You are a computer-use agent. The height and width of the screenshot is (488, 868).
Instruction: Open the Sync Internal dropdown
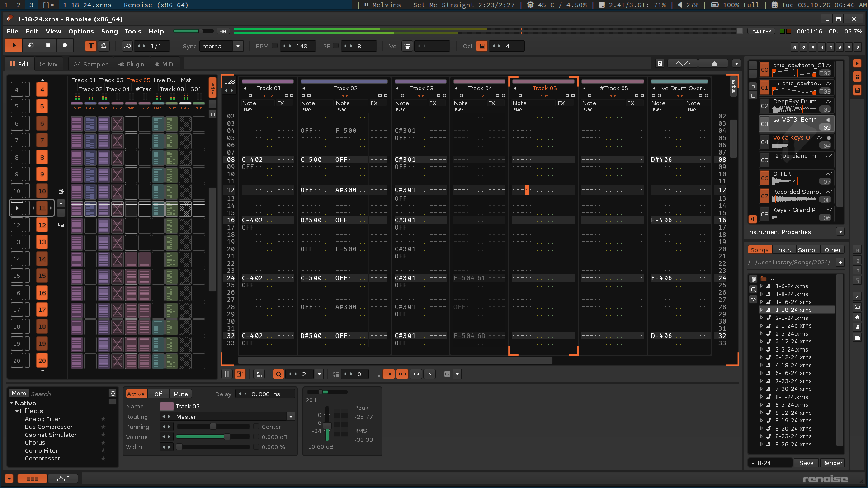point(238,46)
